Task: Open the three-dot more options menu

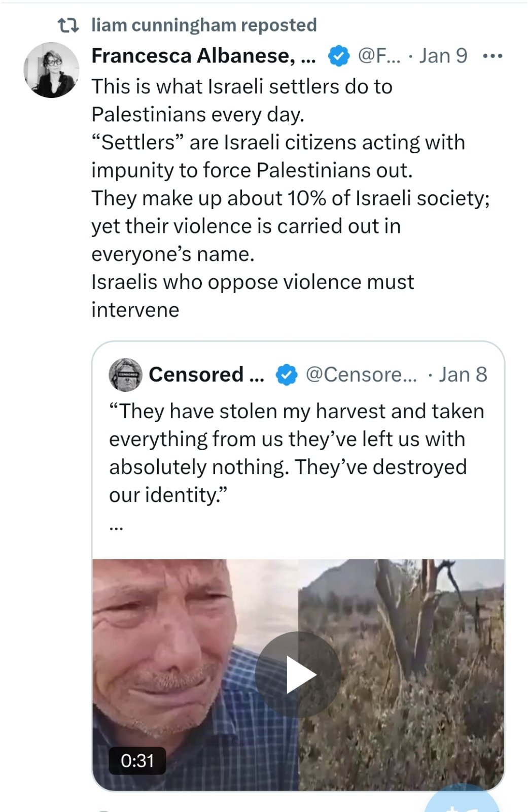Action: (x=492, y=56)
